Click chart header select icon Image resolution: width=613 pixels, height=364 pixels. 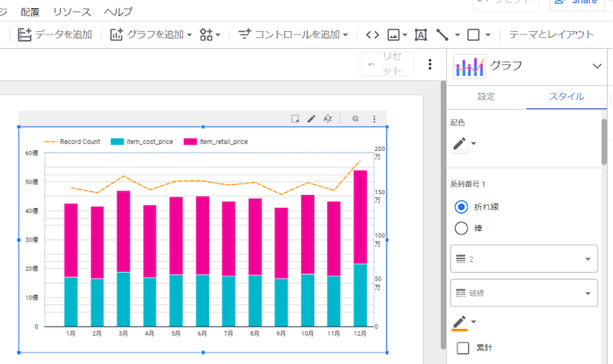[x=295, y=119]
